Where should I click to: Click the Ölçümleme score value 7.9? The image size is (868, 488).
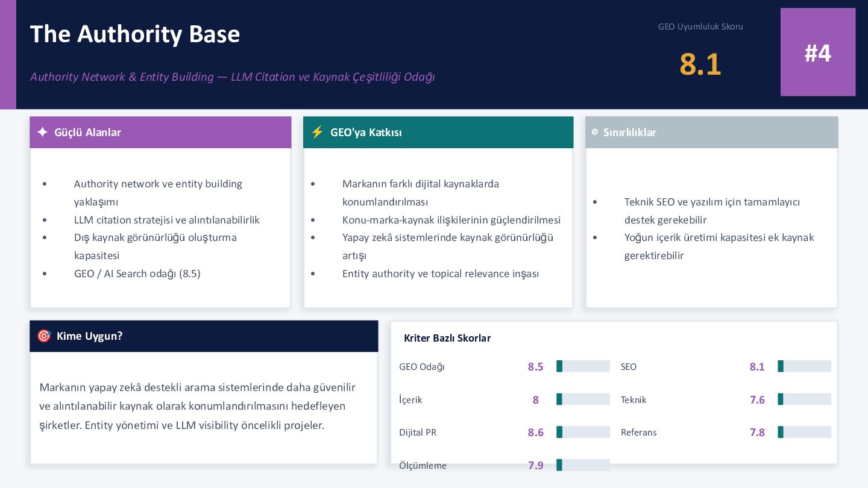536,465
